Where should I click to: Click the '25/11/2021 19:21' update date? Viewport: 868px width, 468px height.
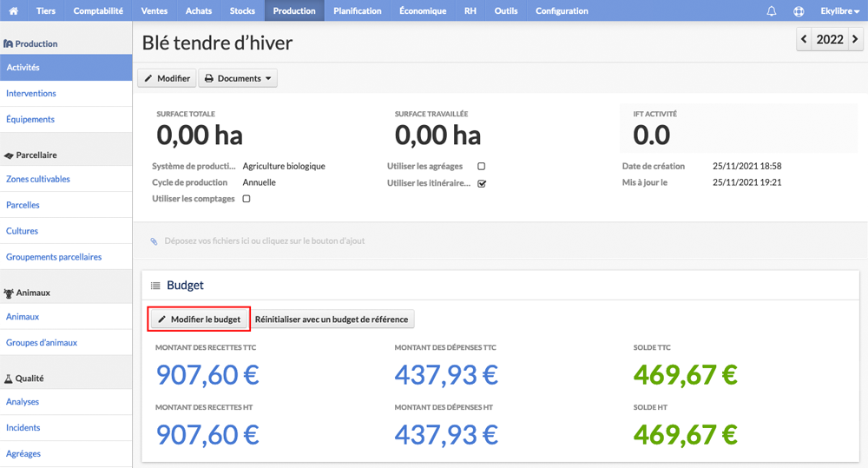coord(746,182)
